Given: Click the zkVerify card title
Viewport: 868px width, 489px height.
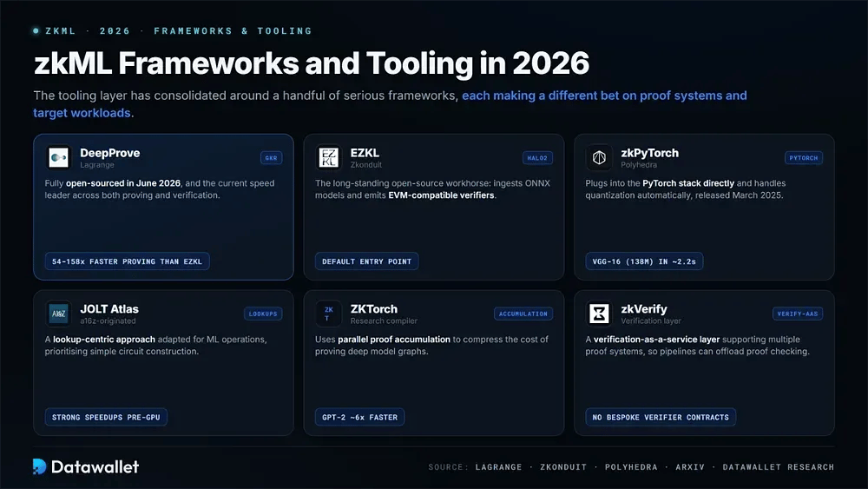Looking at the screenshot, I should tap(644, 309).
